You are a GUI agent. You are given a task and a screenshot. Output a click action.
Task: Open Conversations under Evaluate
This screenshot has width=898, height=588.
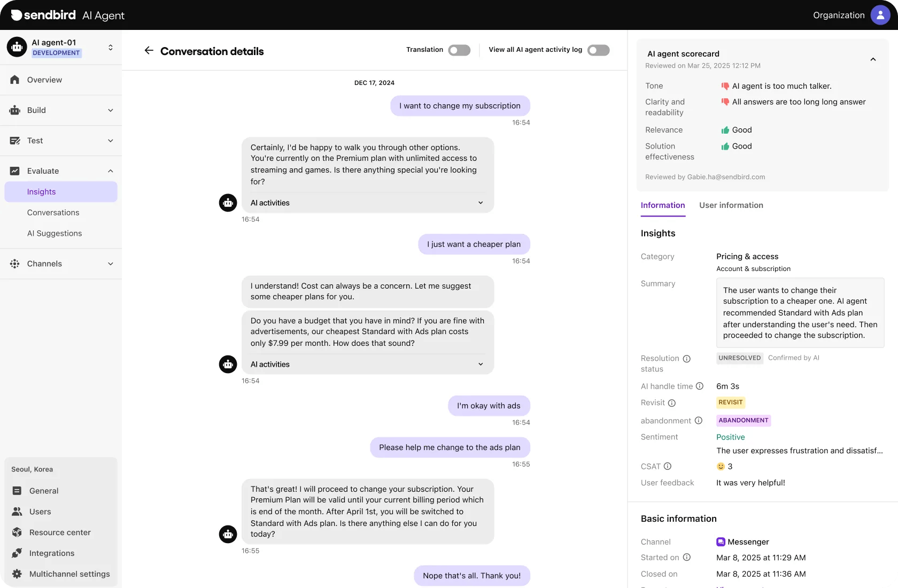[52, 212]
